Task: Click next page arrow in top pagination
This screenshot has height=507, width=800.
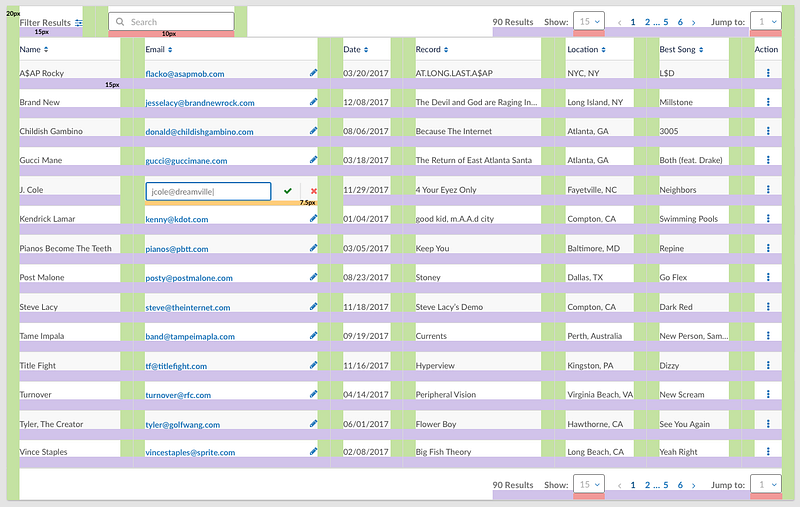Action: point(693,22)
